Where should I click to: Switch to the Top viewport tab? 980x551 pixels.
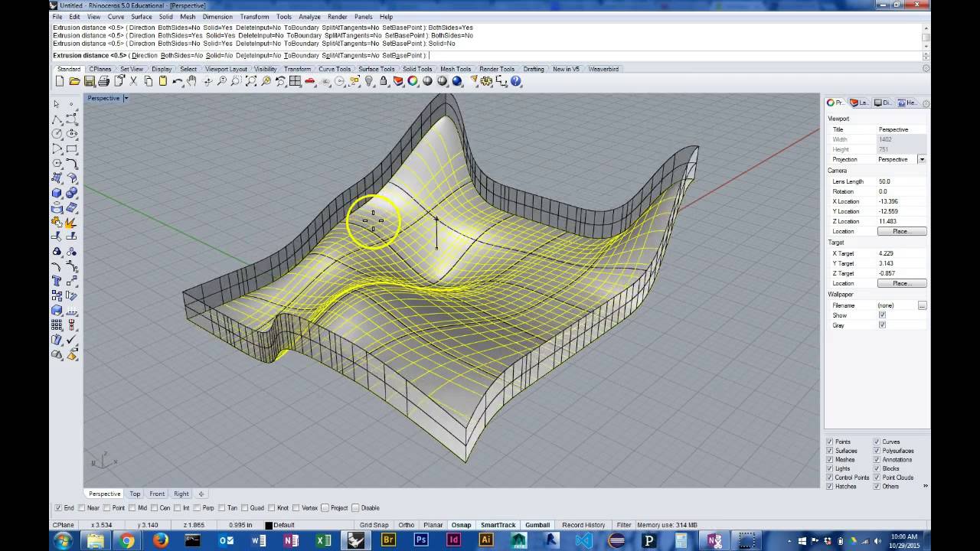click(x=135, y=494)
